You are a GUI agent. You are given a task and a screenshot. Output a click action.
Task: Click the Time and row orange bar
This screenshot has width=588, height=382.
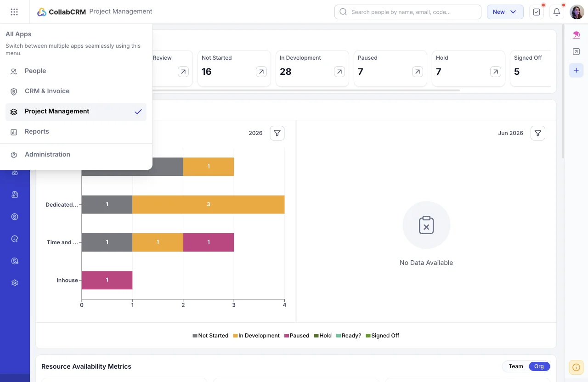[158, 242]
